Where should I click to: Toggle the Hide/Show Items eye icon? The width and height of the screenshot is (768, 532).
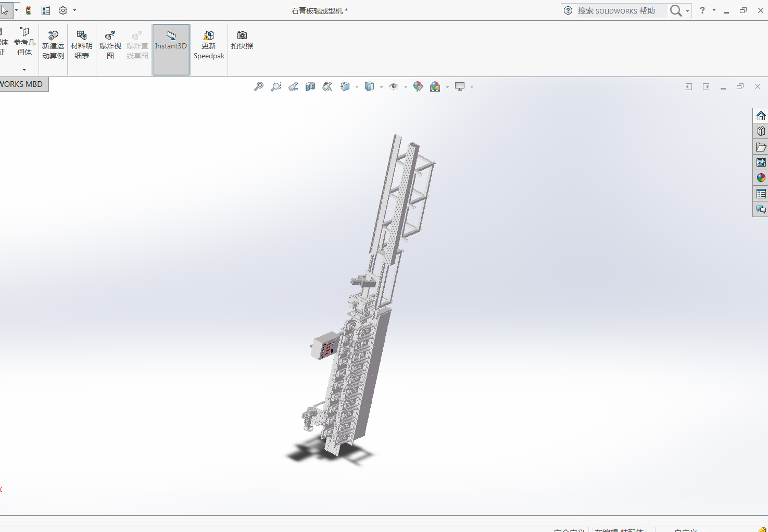pos(394,87)
